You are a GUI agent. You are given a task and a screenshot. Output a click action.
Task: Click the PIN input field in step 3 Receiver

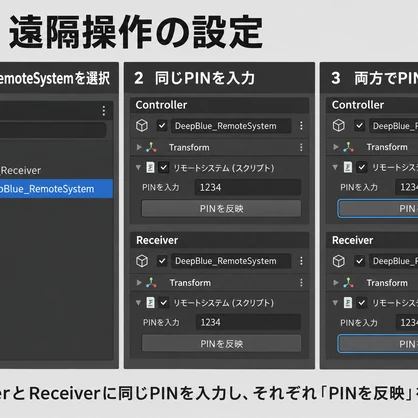coord(407,322)
